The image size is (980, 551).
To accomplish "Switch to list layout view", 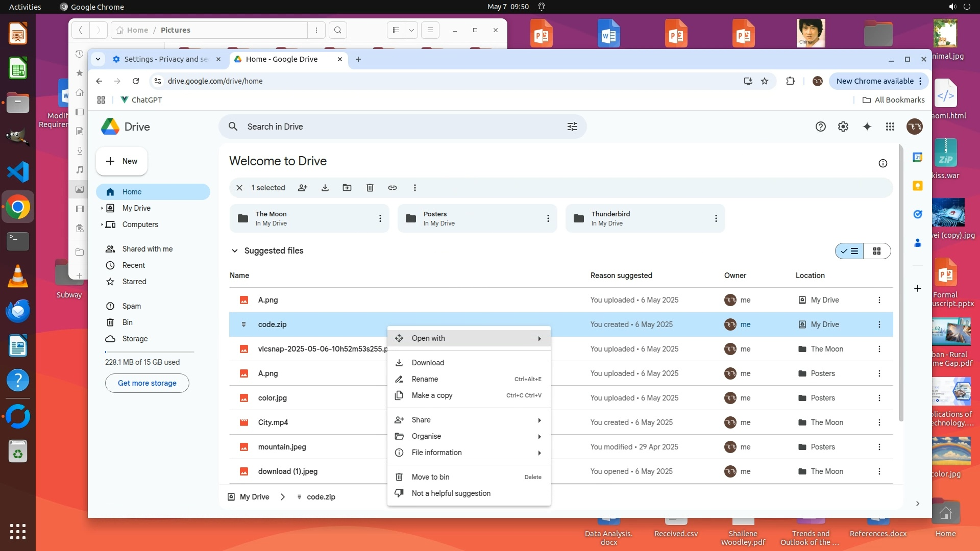I will [x=850, y=251].
